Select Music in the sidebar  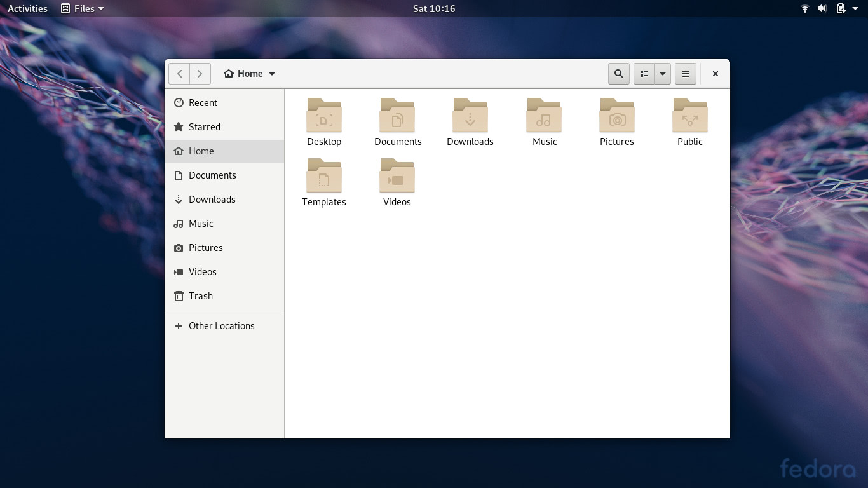[x=201, y=223]
